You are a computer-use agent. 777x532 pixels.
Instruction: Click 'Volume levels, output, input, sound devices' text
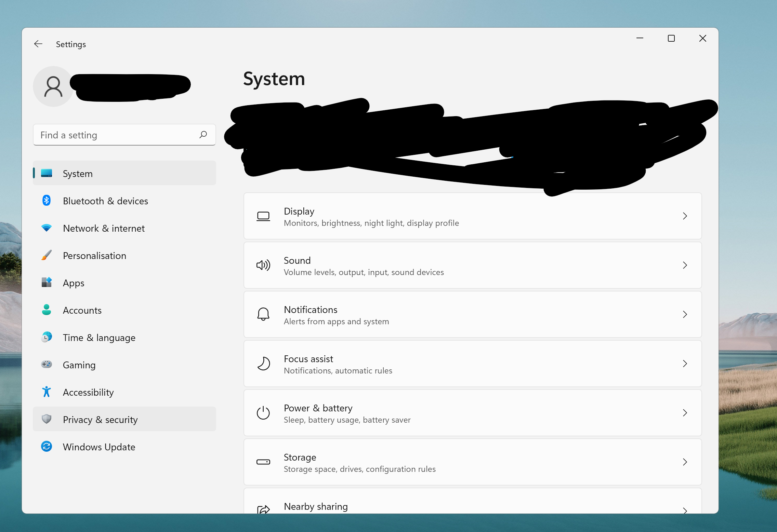point(364,272)
